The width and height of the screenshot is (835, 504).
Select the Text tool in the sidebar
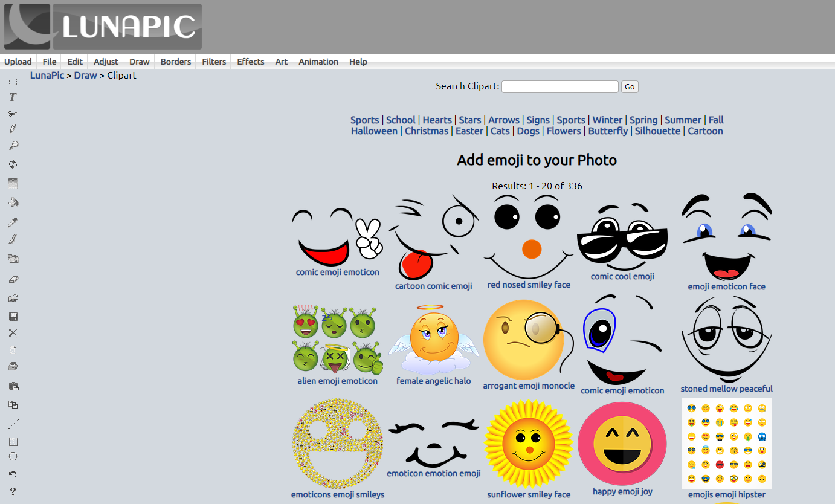[x=13, y=97]
